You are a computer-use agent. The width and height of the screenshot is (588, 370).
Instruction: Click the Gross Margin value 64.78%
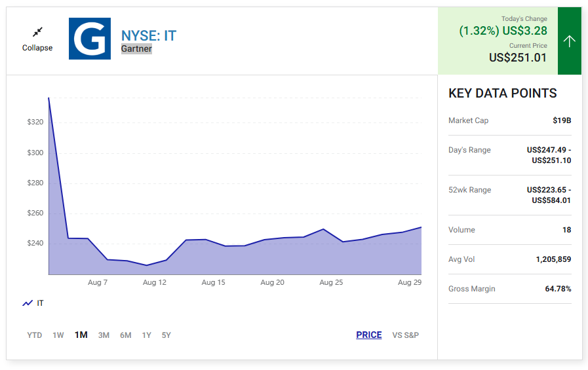click(x=558, y=289)
